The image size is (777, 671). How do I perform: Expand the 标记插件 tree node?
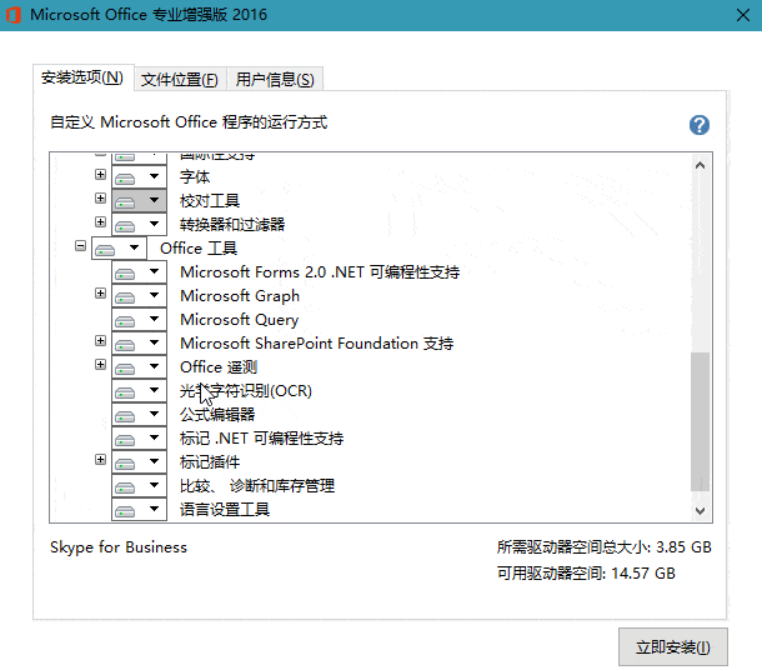101,460
